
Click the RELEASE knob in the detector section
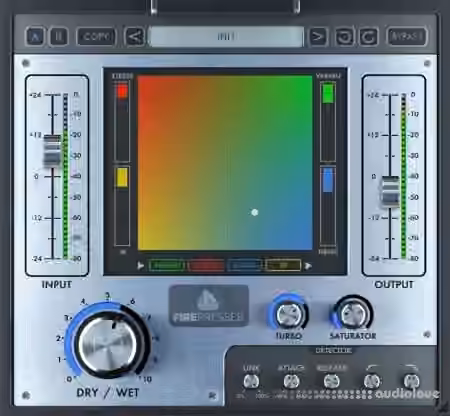coord(332,382)
